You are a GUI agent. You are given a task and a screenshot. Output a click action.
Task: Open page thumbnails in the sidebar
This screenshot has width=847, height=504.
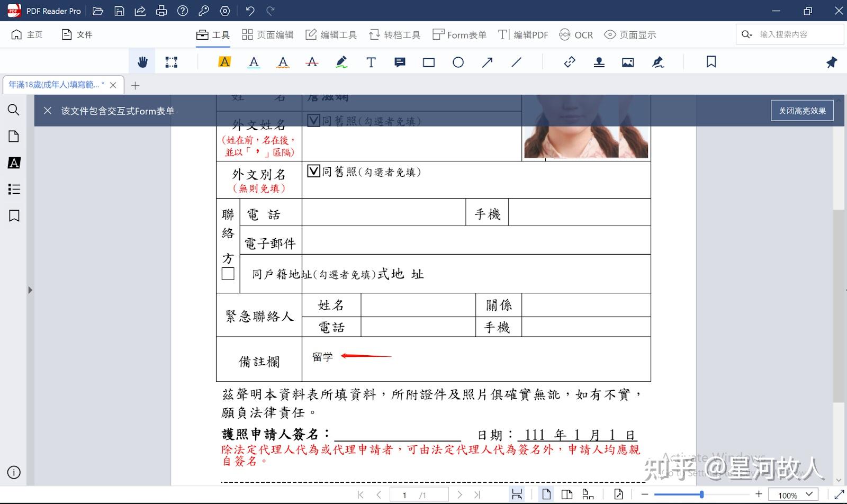click(x=14, y=136)
